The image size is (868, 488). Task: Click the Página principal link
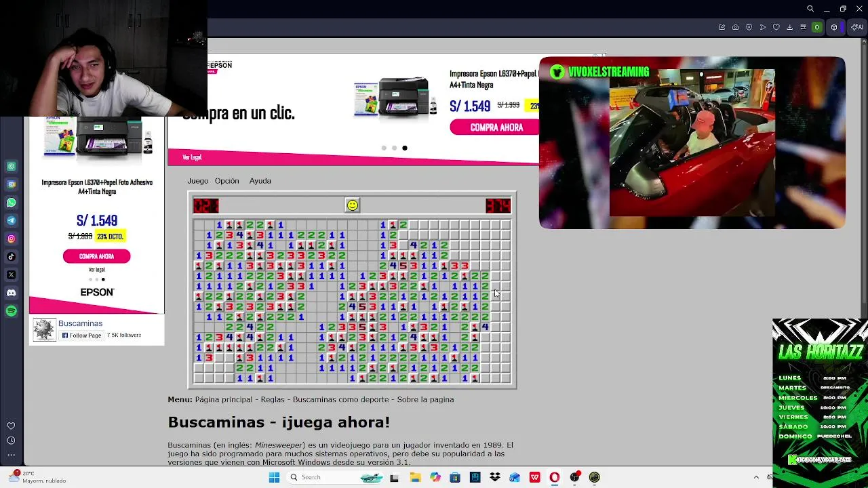224,399
